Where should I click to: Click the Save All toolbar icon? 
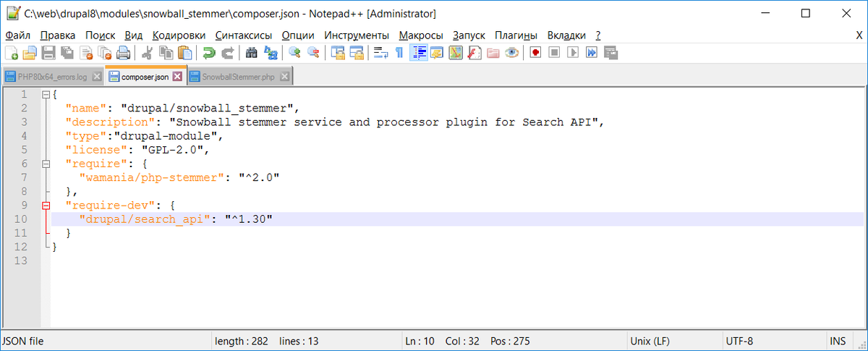click(67, 52)
